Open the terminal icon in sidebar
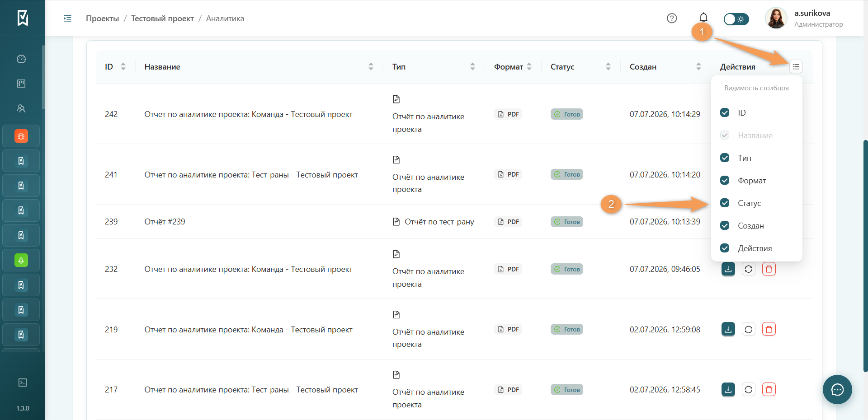This screenshot has height=420, width=868. point(22,383)
